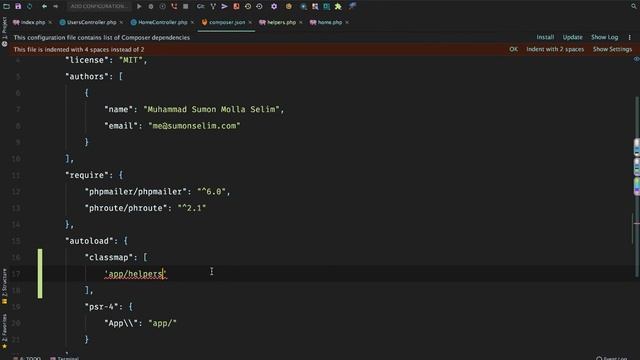Click the Listen for debug connections phone icon

[x=174, y=6]
